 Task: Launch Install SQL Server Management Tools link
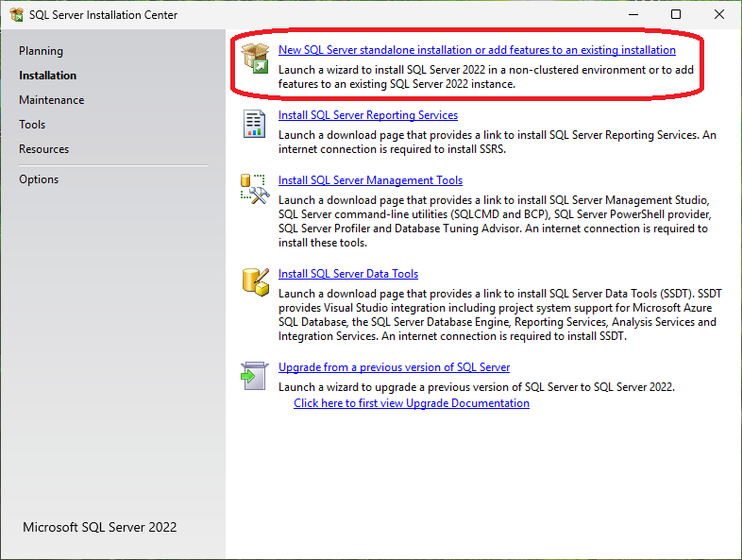(370, 180)
